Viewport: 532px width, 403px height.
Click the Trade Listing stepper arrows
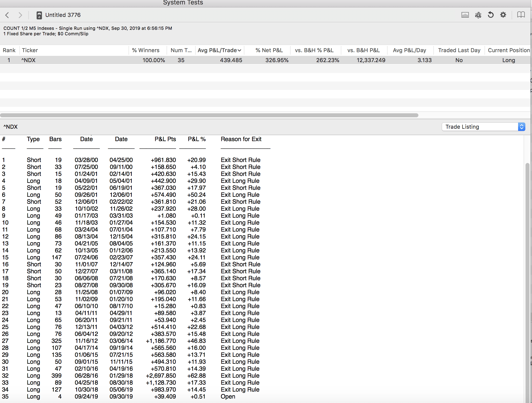tap(522, 127)
